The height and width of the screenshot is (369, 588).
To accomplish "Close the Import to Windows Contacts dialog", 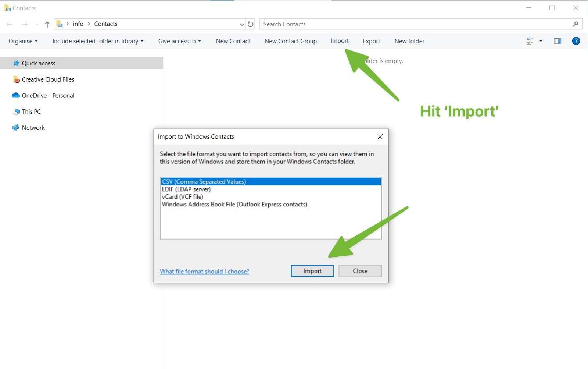I will [x=380, y=137].
